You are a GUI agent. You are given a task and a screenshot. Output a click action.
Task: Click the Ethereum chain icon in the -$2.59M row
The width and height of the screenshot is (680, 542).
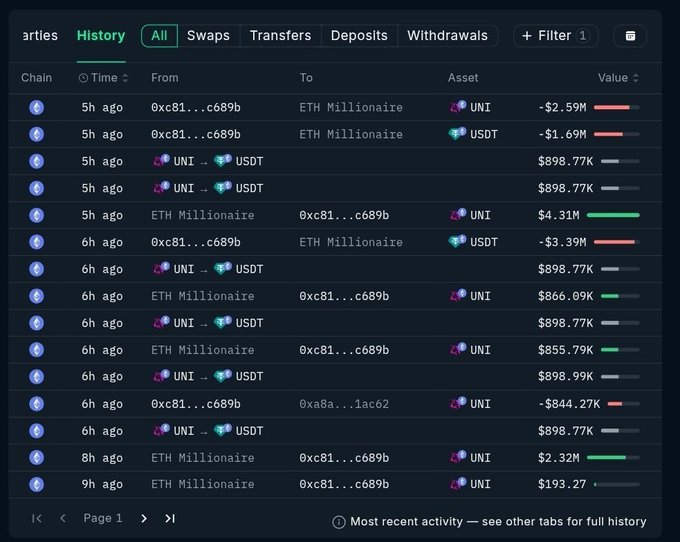tap(36, 108)
